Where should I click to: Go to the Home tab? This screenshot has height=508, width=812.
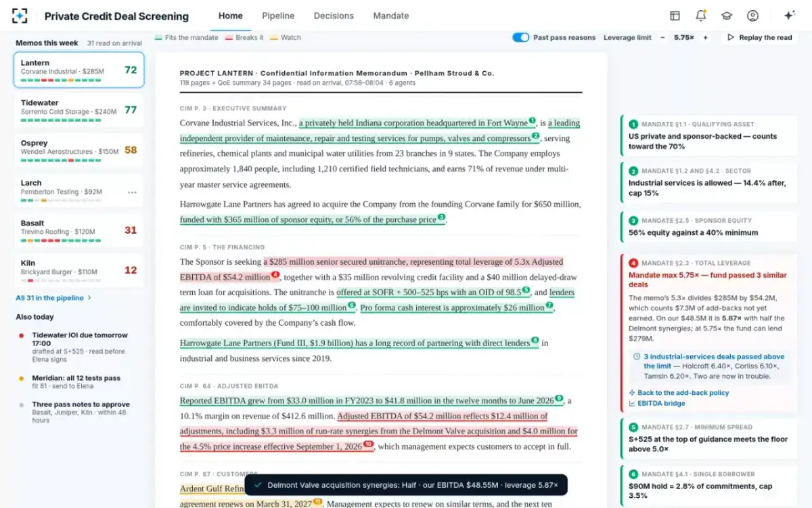[231, 16]
